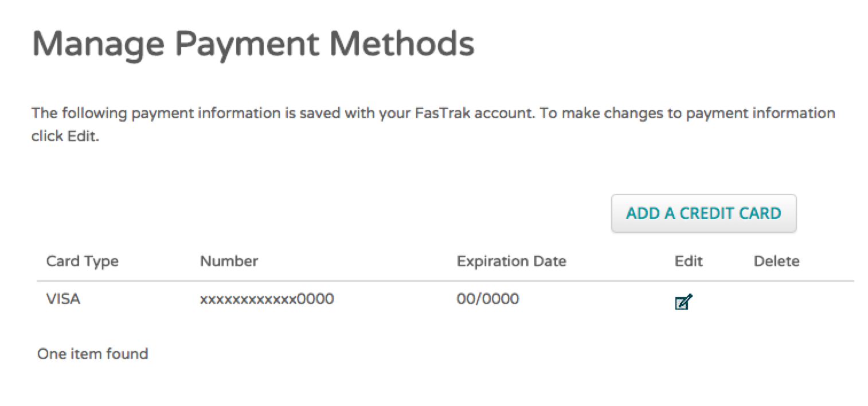Click the edit pencil icon for VISA card
This screenshot has width=868, height=406.
click(x=683, y=302)
